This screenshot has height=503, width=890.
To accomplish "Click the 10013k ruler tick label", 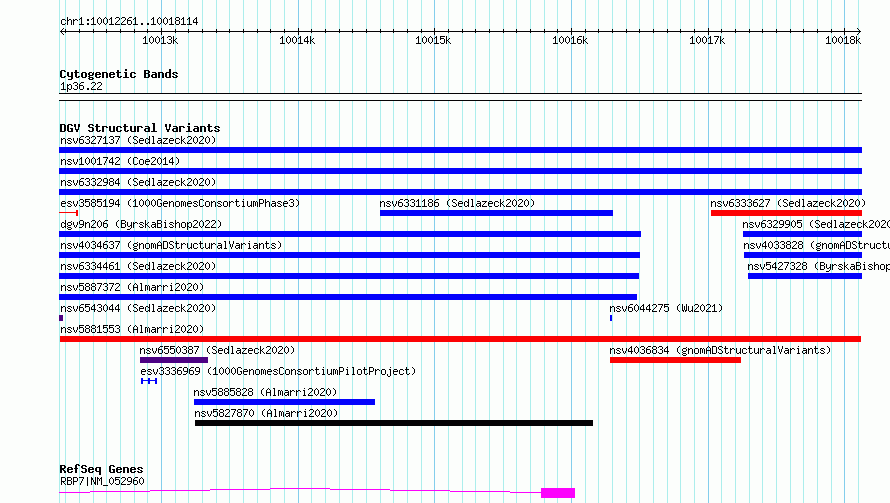I will pyautogui.click(x=160, y=40).
